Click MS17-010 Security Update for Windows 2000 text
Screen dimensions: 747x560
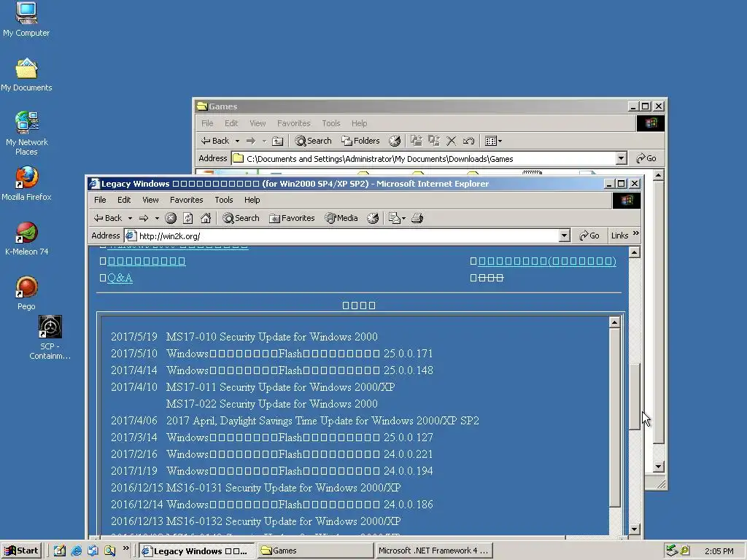tap(271, 337)
